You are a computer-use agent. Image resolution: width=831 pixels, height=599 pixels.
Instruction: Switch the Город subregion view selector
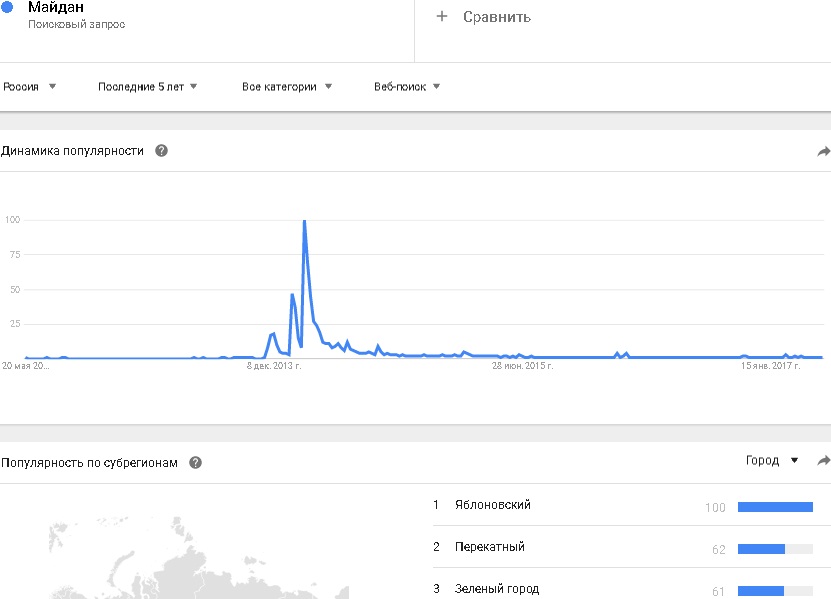point(772,461)
